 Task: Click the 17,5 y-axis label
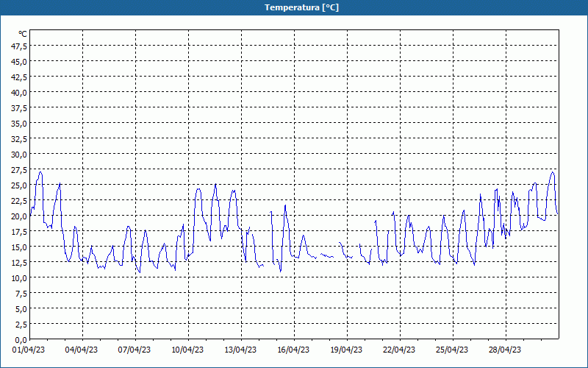click(x=20, y=232)
